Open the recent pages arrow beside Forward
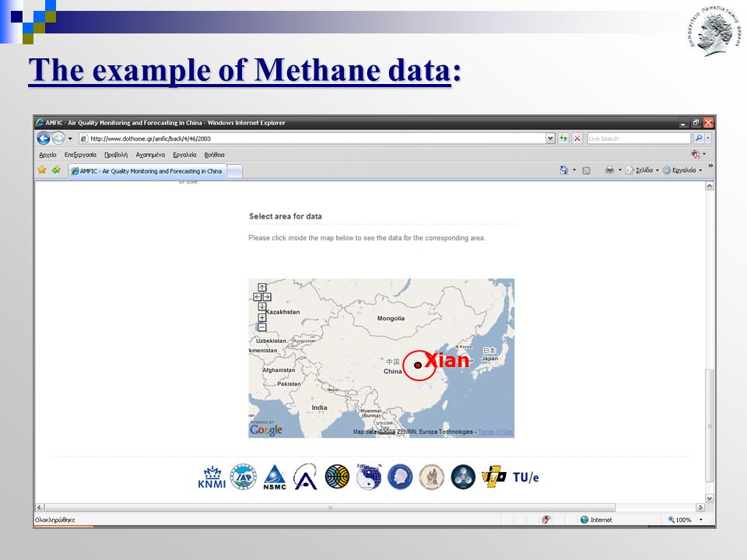The width and height of the screenshot is (747, 560). (70, 138)
